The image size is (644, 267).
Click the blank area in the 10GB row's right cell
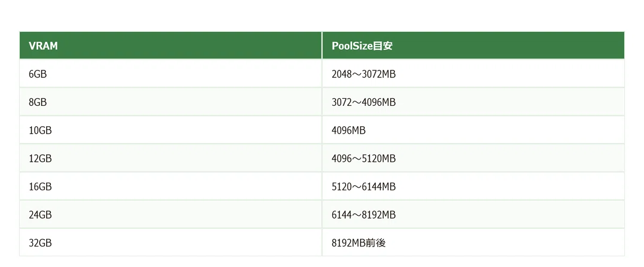pos(494,130)
